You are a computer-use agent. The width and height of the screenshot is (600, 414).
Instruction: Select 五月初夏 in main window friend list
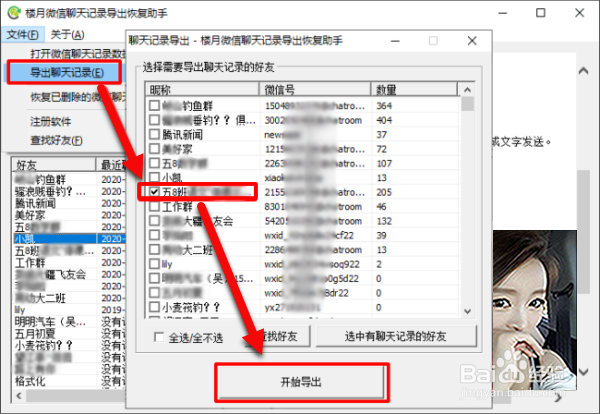[x=35, y=333]
